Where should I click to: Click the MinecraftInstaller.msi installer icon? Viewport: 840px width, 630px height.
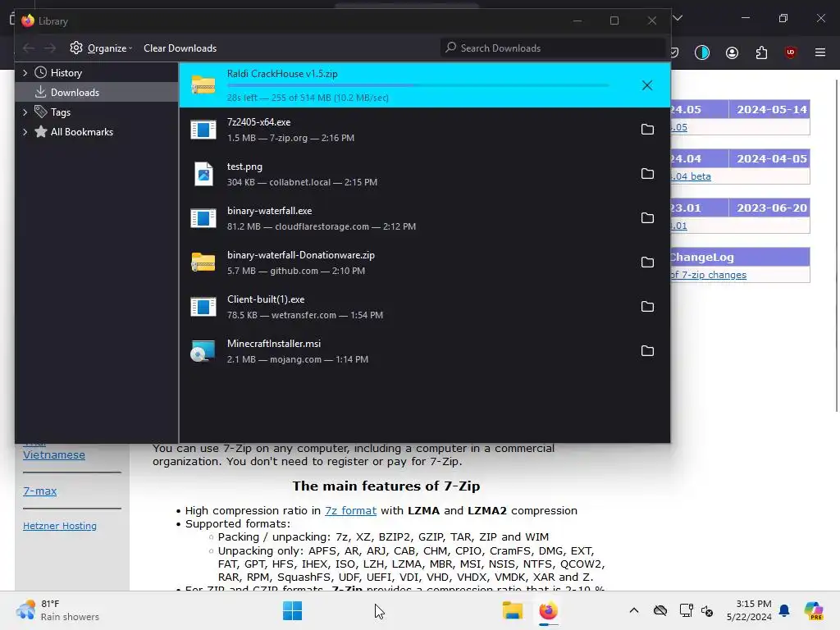pos(203,351)
